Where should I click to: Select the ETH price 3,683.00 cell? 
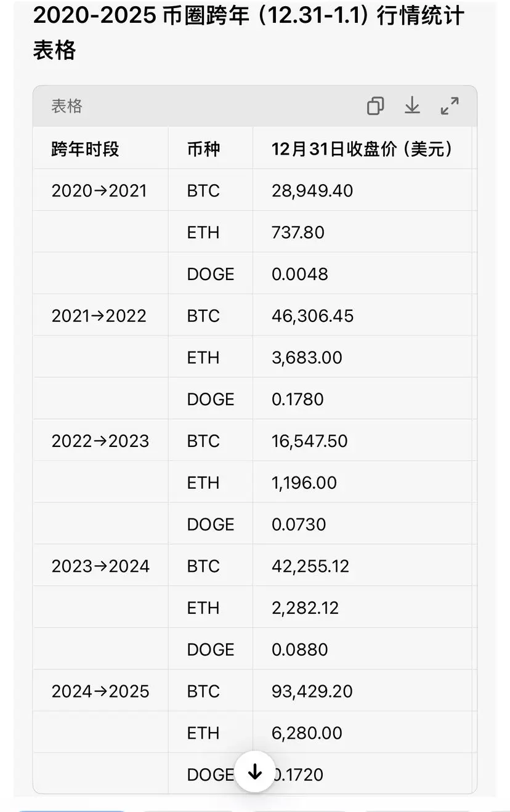[x=307, y=358]
